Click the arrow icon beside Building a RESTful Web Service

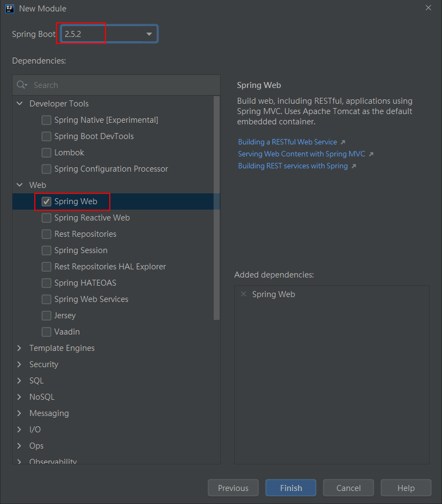pyautogui.click(x=343, y=142)
